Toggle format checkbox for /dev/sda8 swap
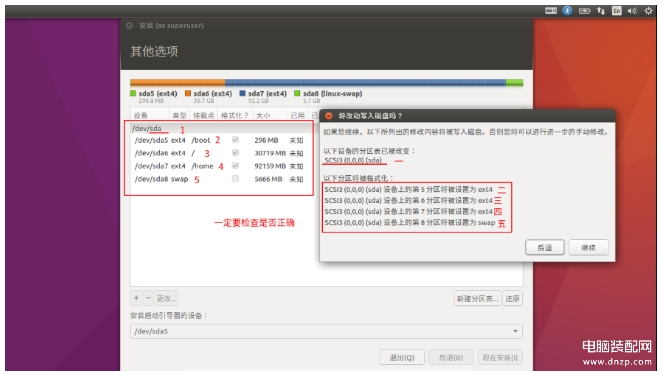662x375 pixels. (235, 179)
